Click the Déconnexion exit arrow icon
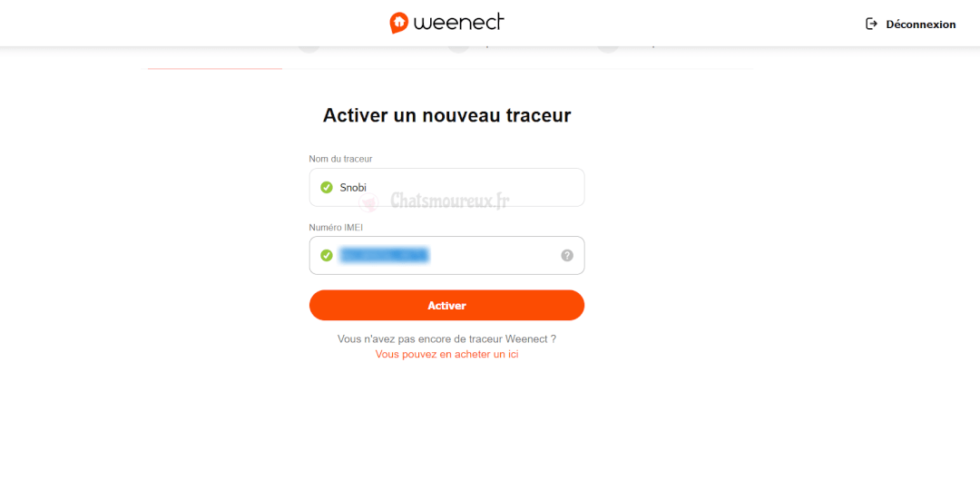The width and height of the screenshot is (980, 490). (x=871, y=24)
